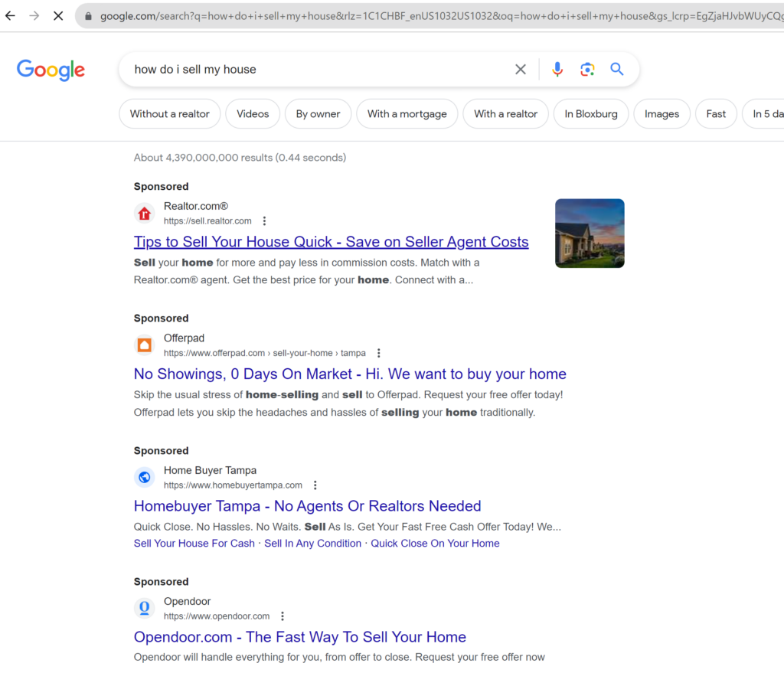Switch to the Videos filter

click(x=253, y=114)
